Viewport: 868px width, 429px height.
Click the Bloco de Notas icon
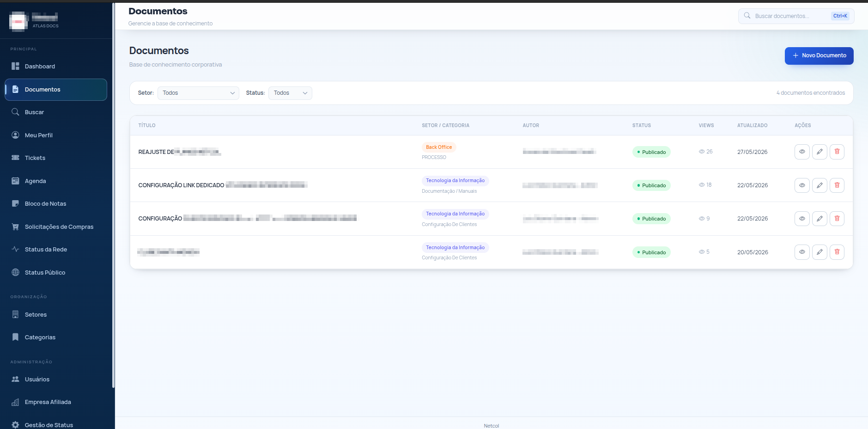coord(15,204)
